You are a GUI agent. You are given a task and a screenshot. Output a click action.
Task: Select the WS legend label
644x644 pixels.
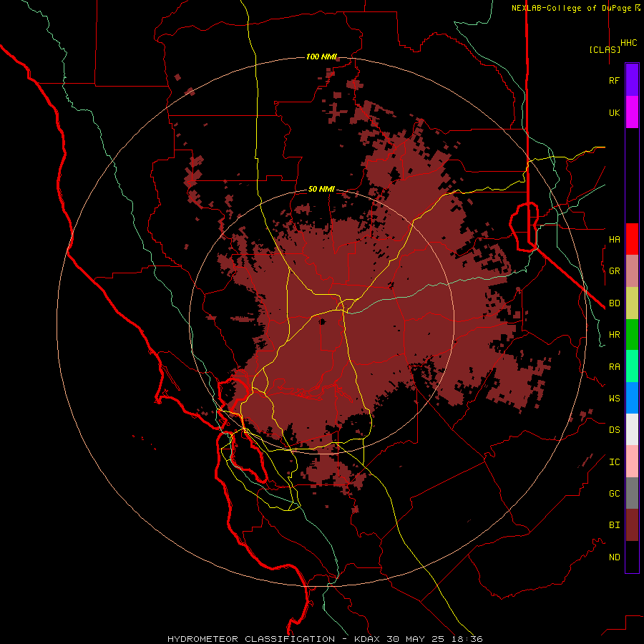click(614, 398)
